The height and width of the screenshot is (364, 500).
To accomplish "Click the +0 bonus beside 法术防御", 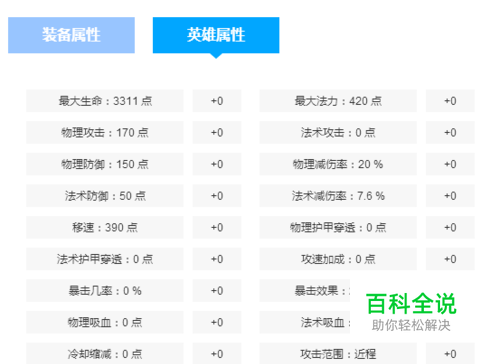I will tap(217, 196).
